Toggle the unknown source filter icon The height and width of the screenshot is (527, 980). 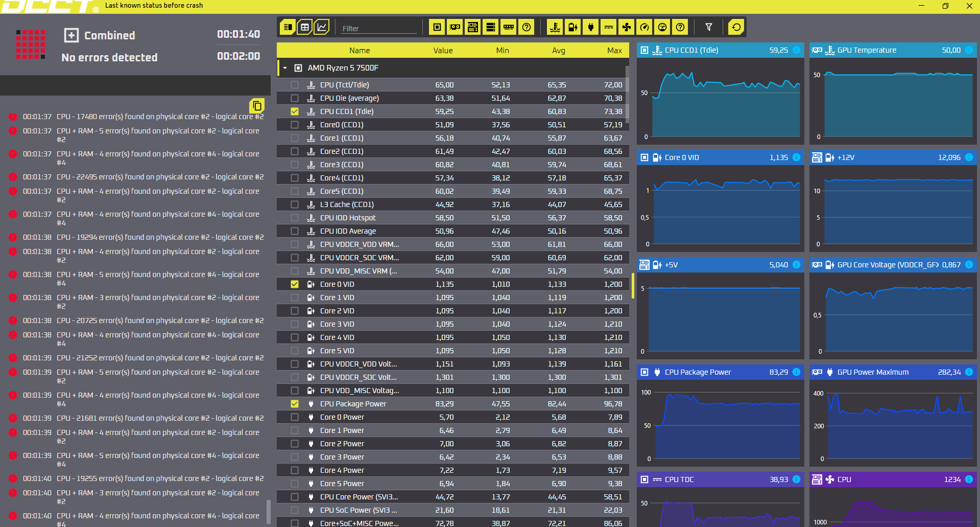coord(527,27)
